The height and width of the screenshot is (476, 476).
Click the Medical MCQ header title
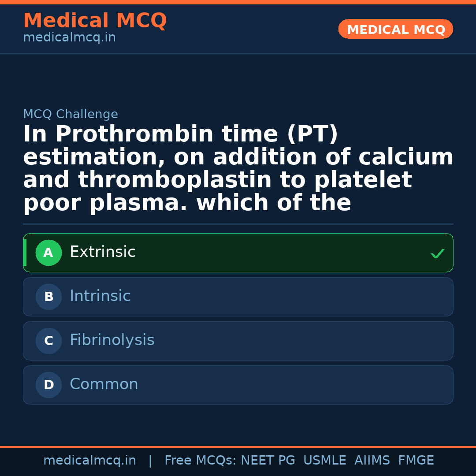[x=95, y=21]
